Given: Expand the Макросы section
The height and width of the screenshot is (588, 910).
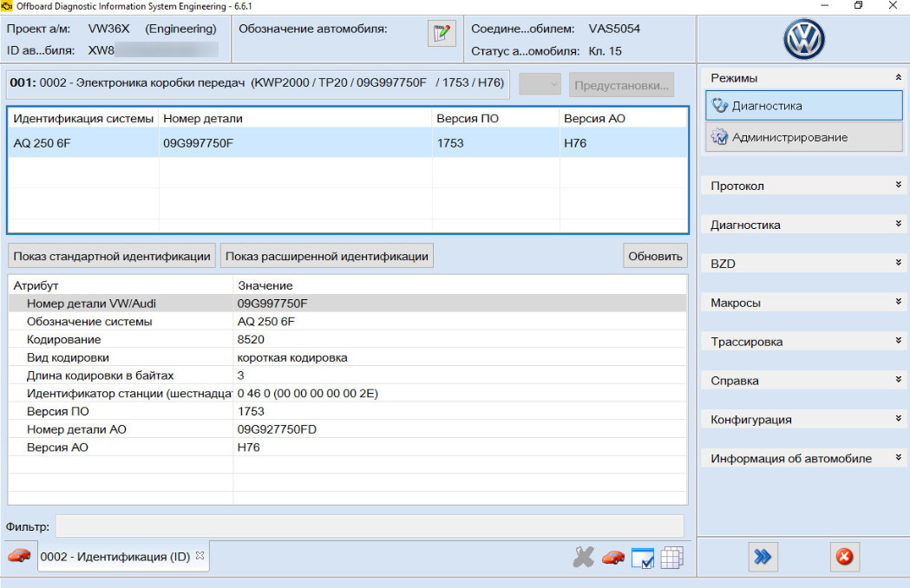Looking at the screenshot, I should click(898, 302).
